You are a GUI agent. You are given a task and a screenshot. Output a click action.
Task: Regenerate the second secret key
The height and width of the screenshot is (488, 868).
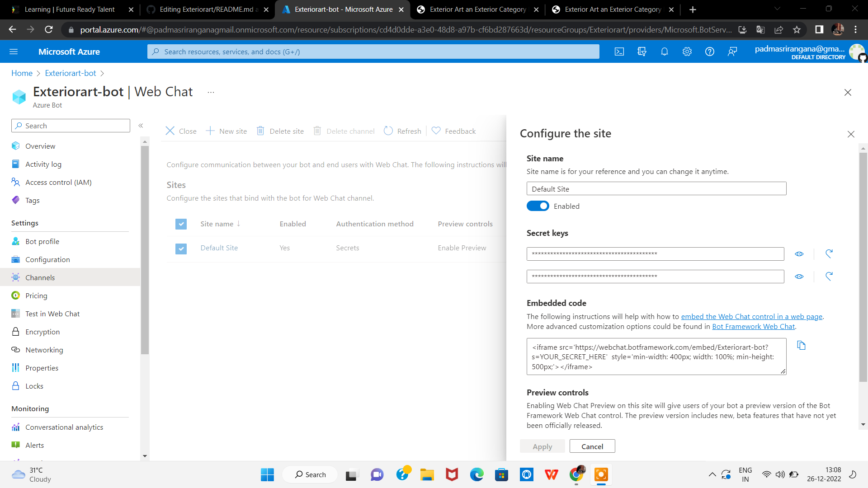(829, 277)
